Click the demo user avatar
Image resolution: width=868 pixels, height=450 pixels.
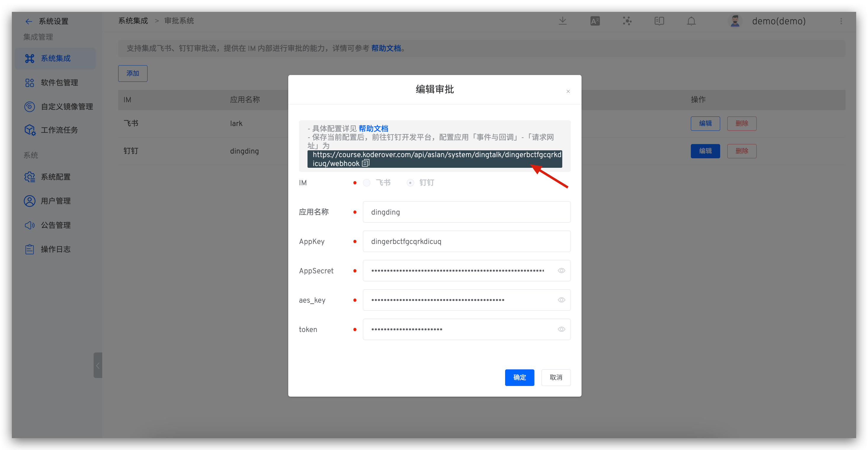click(735, 21)
